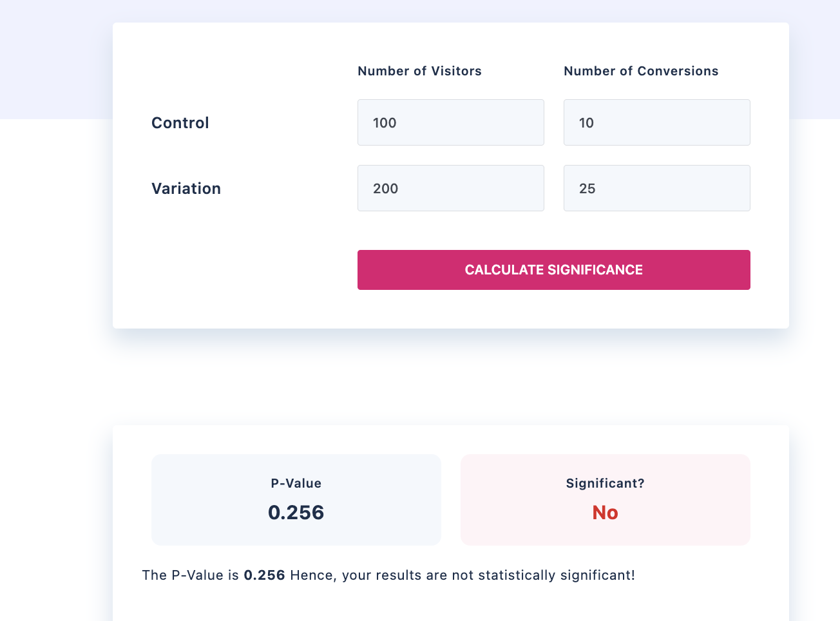The height and width of the screenshot is (621, 840).
Task: Click the value 25 in Variation row
Action: point(587,189)
